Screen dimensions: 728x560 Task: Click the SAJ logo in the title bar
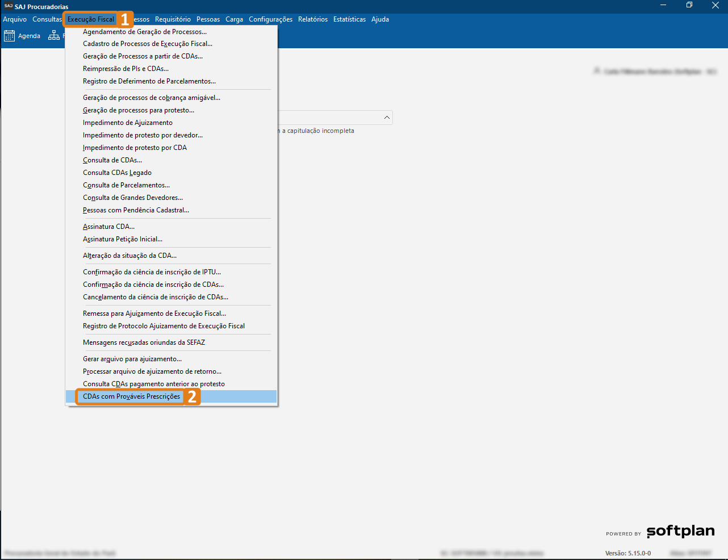pyautogui.click(x=8, y=6)
